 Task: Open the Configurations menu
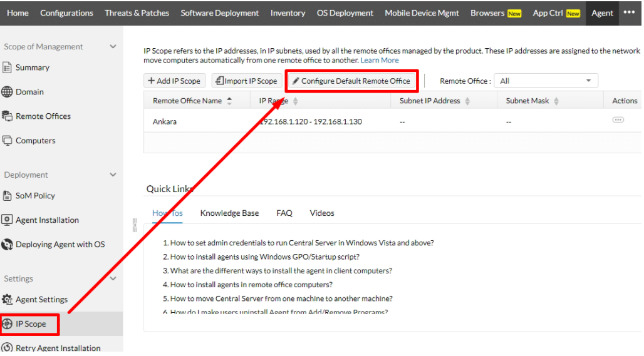pos(66,13)
